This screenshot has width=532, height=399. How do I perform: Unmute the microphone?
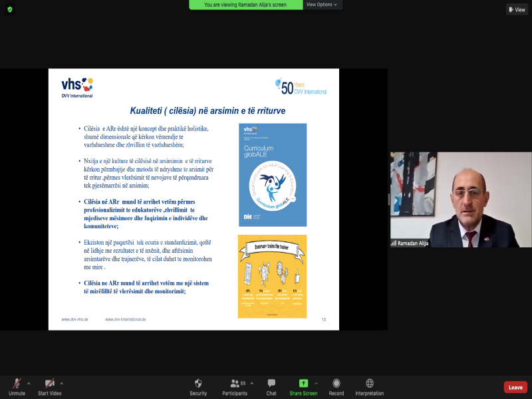point(17,384)
